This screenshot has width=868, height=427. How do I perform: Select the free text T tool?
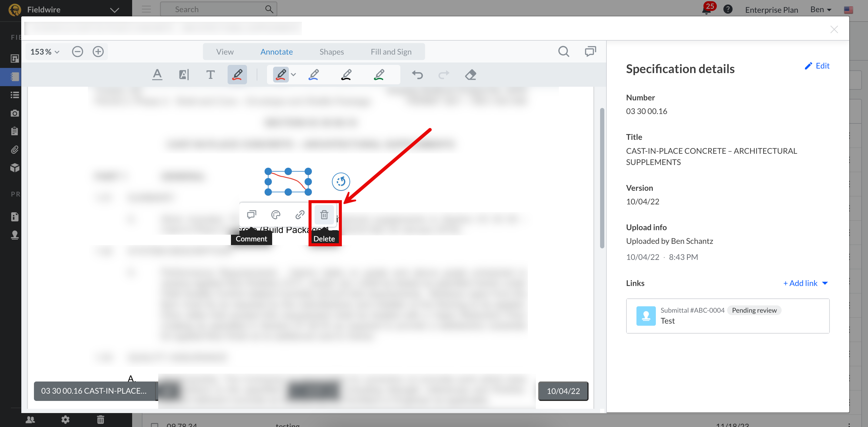210,75
